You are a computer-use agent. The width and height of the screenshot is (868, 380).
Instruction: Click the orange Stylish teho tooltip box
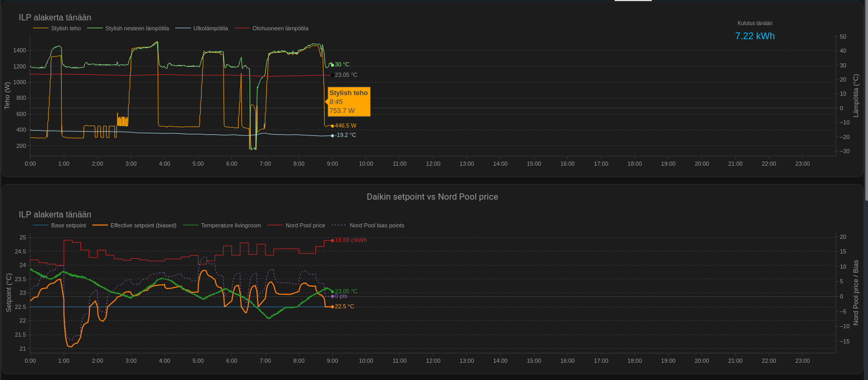[x=349, y=101]
